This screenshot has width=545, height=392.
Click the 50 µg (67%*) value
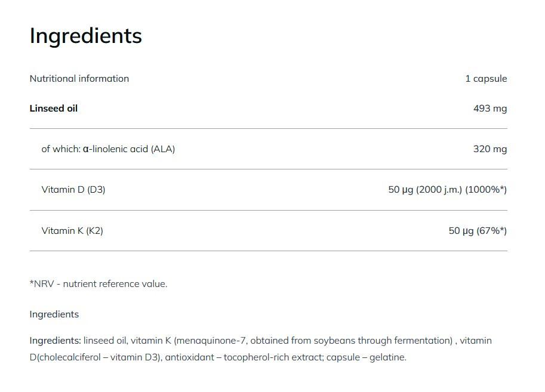click(x=478, y=230)
